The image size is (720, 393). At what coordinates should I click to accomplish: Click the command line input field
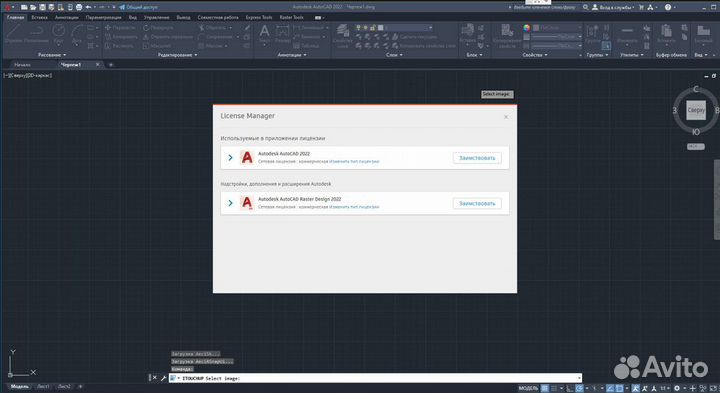click(377, 378)
